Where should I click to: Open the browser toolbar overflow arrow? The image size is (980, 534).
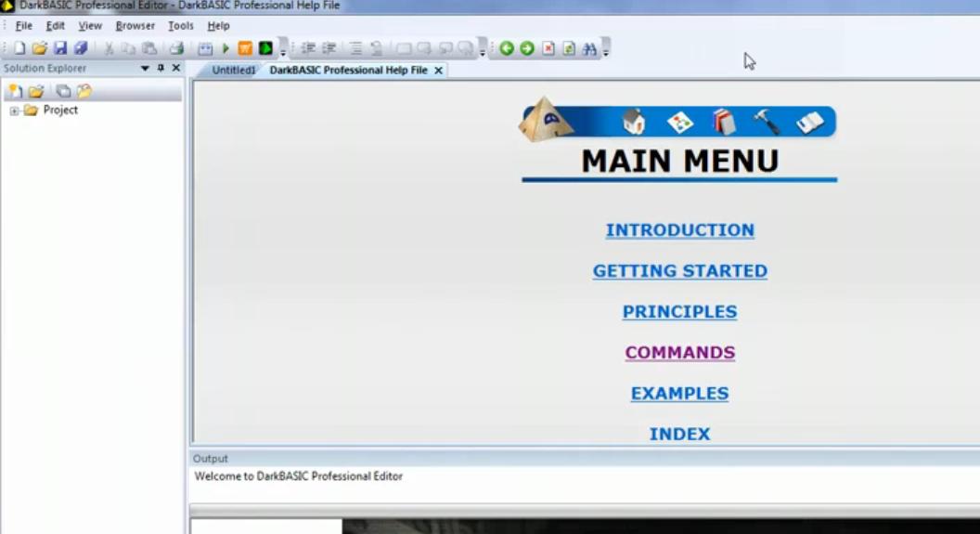[606, 49]
